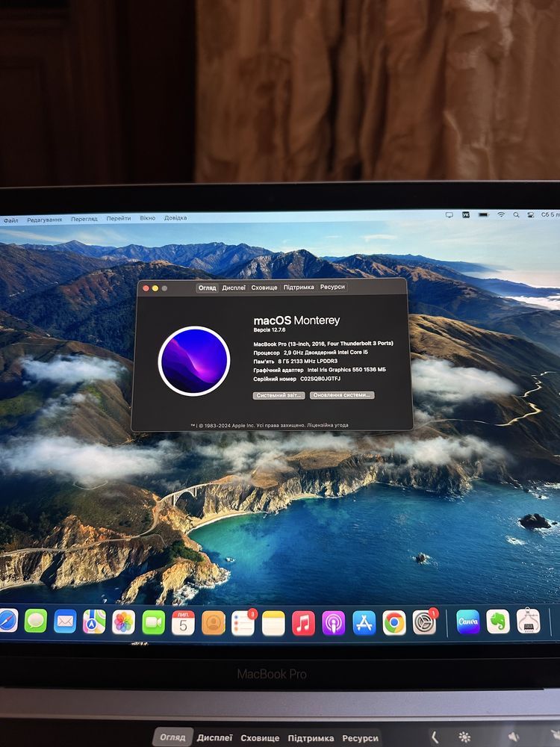Viewport: 560px width, 747px height.
Task: Open Evernote from the Dock
Action: pyautogui.click(x=498, y=622)
